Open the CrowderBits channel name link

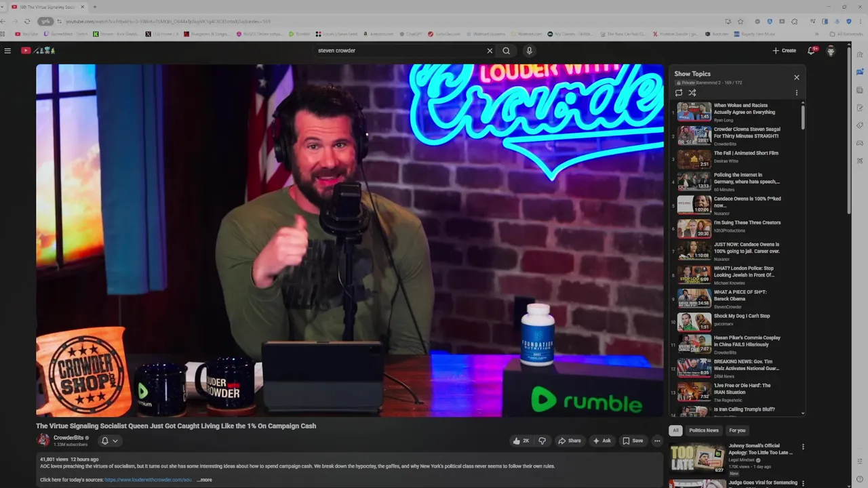click(68, 438)
